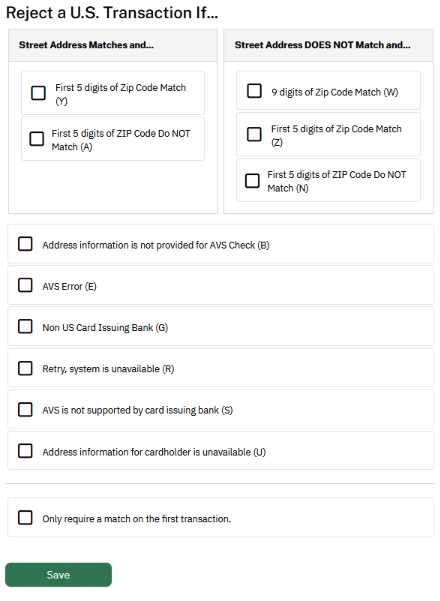Tick the ZIP Code Do NOT Match (N) checkbox

click(x=252, y=181)
